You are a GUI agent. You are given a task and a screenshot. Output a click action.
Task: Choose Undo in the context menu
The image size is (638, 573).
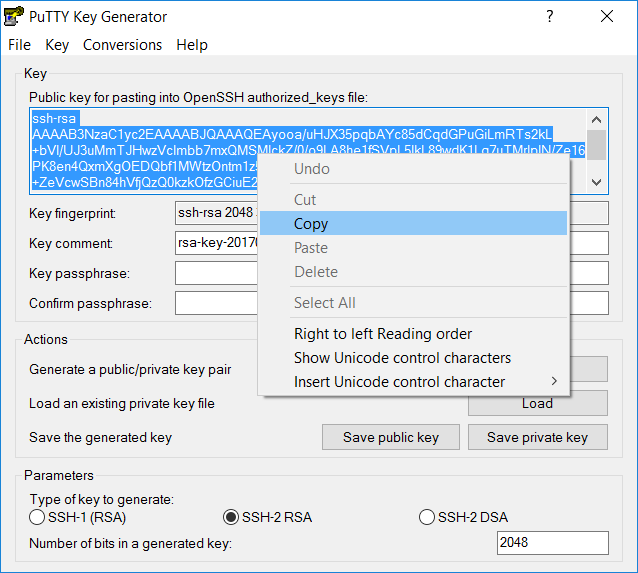click(413, 168)
